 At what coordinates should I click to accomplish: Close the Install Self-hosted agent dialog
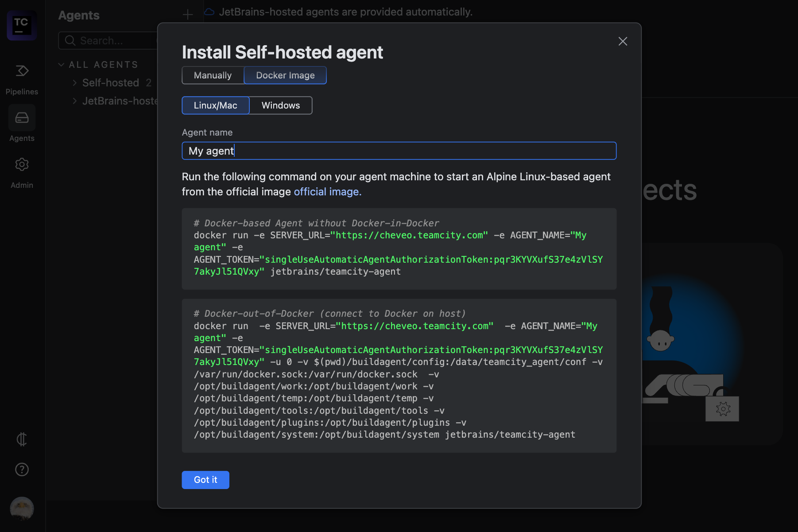click(x=623, y=41)
